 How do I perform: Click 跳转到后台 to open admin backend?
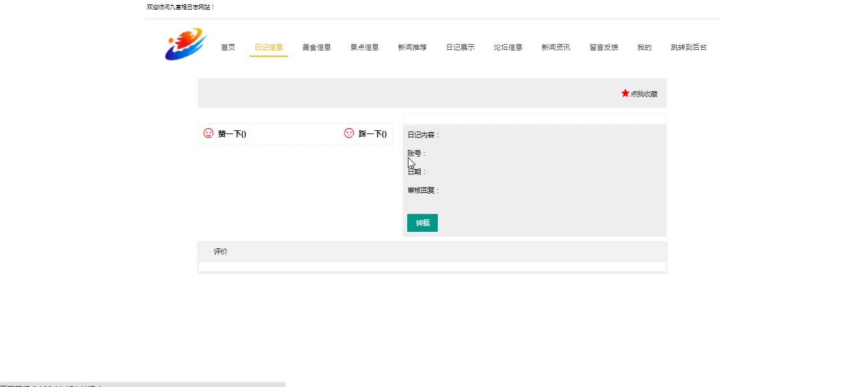coord(689,47)
